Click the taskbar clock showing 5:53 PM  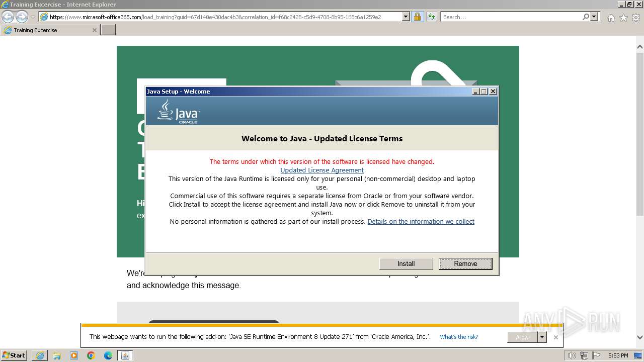(618, 355)
